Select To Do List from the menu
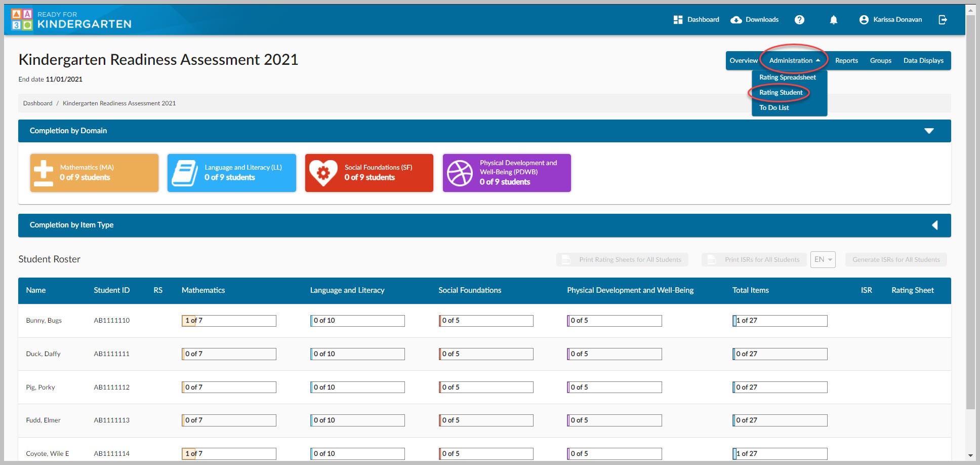The height and width of the screenshot is (465, 980). click(774, 107)
